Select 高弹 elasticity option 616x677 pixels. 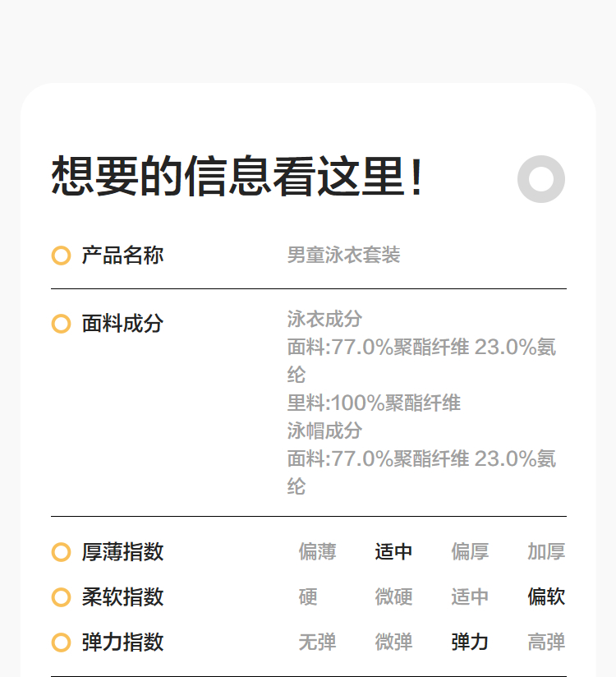click(546, 642)
